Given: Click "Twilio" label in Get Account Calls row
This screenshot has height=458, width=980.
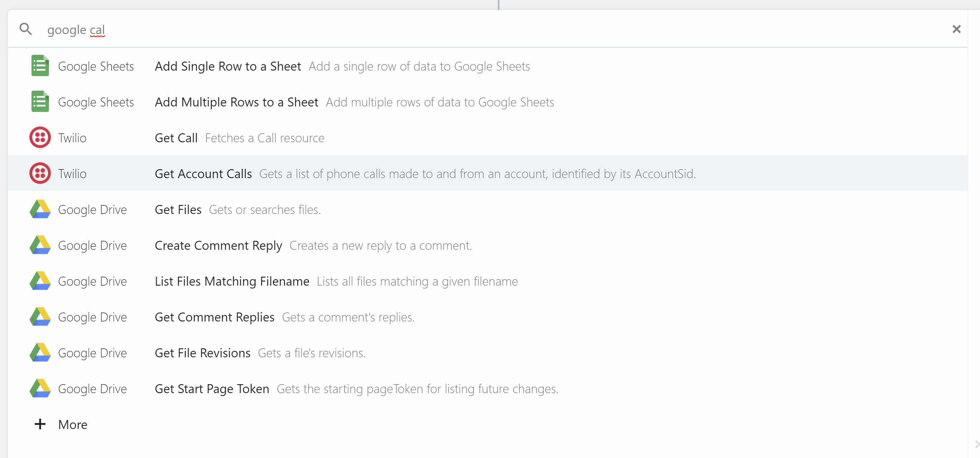Looking at the screenshot, I should pyautogui.click(x=72, y=173).
